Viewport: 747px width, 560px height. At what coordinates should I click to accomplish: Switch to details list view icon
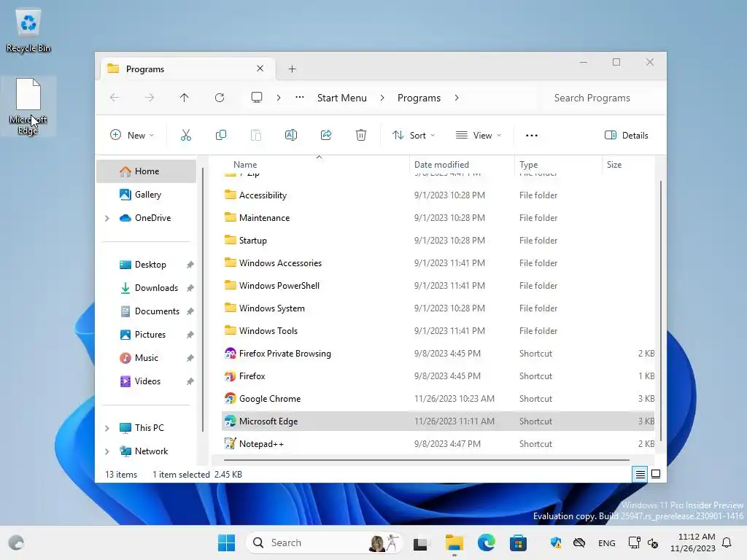[x=640, y=474]
